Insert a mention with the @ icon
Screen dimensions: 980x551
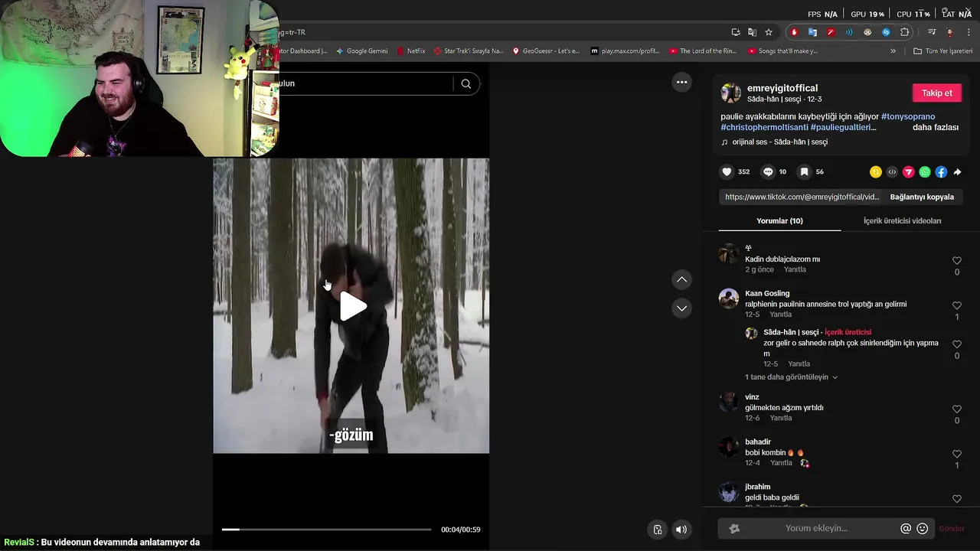pyautogui.click(x=906, y=529)
